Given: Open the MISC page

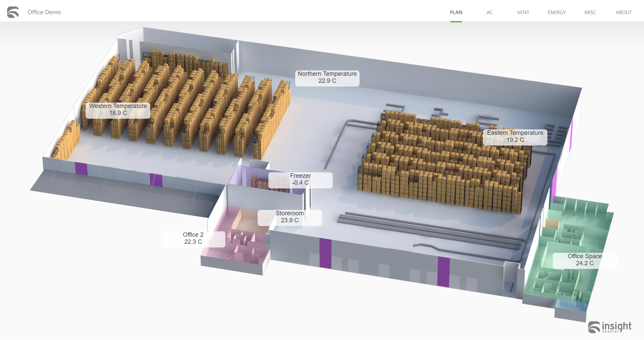Looking at the screenshot, I should (590, 12).
